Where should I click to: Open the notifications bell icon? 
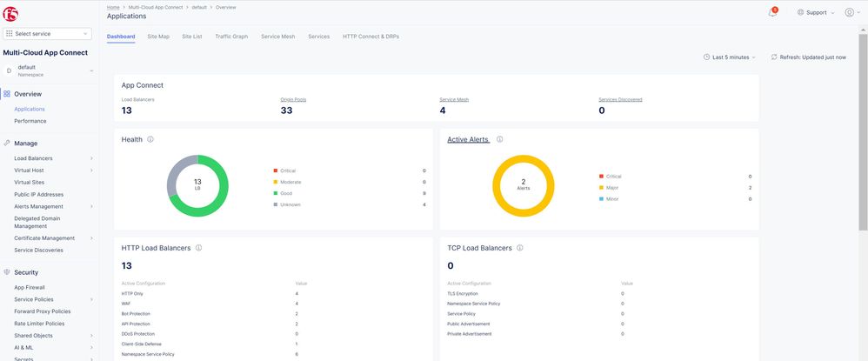[772, 13]
